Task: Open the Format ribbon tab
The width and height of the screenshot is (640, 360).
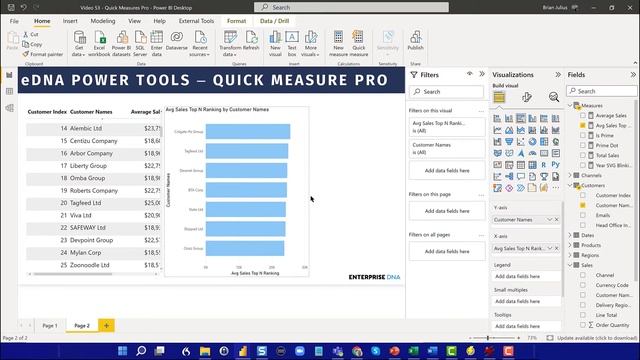Action: [236, 21]
